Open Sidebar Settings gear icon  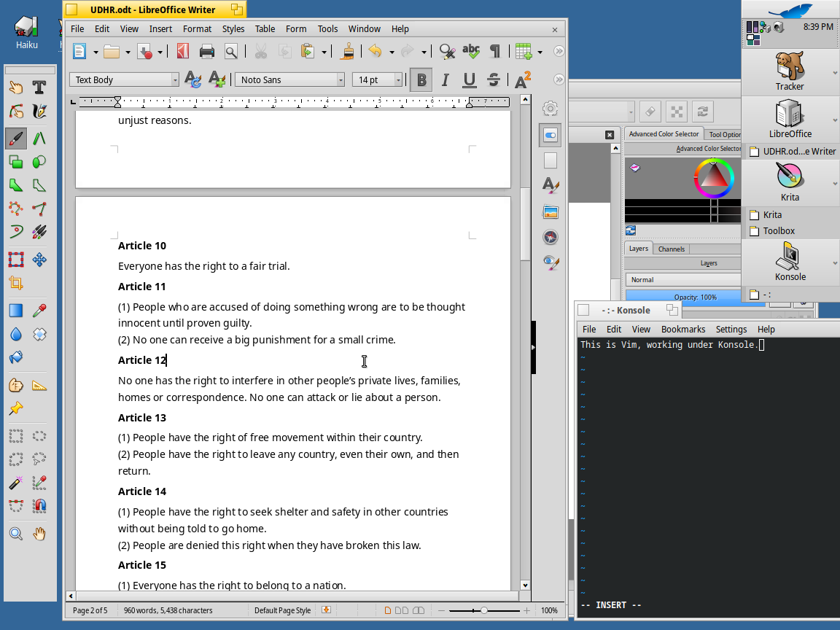pyautogui.click(x=551, y=109)
